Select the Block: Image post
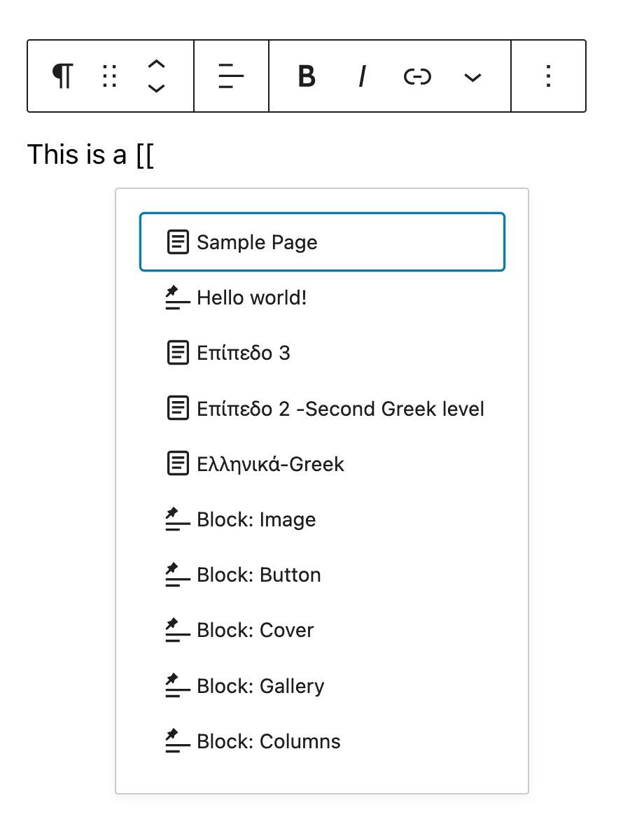Image resolution: width=644 pixels, height=833 pixels. pos(256,519)
